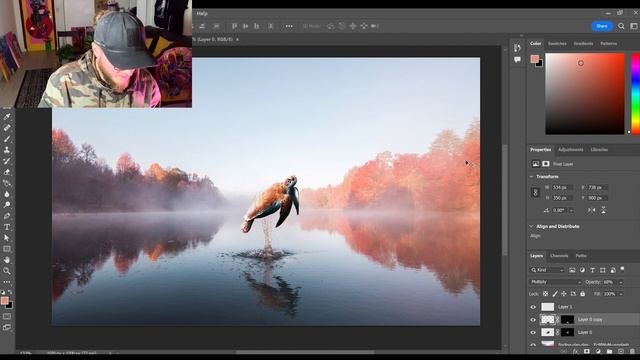
Task: Switch to the Gradients tab
Action: click(583, 44)
